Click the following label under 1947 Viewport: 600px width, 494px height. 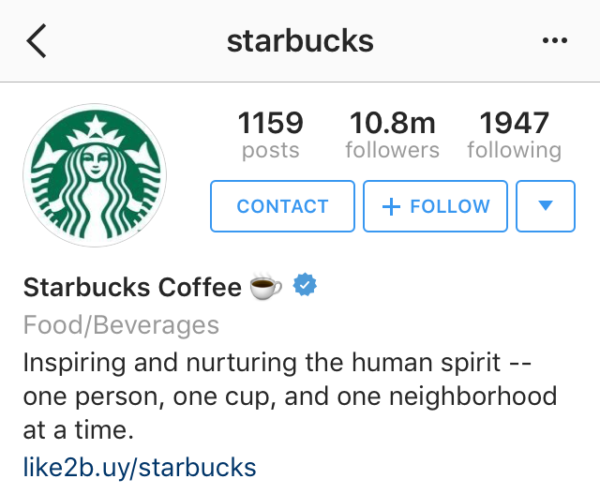pos(514,150)
